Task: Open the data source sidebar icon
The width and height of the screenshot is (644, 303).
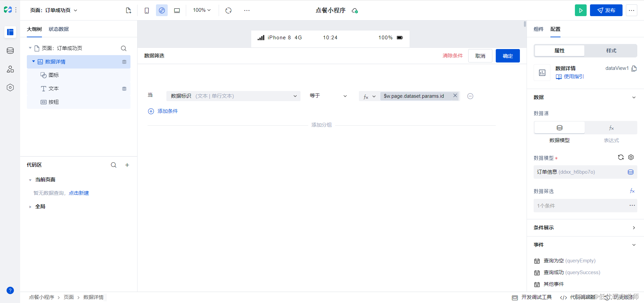Action: point(10,51)
